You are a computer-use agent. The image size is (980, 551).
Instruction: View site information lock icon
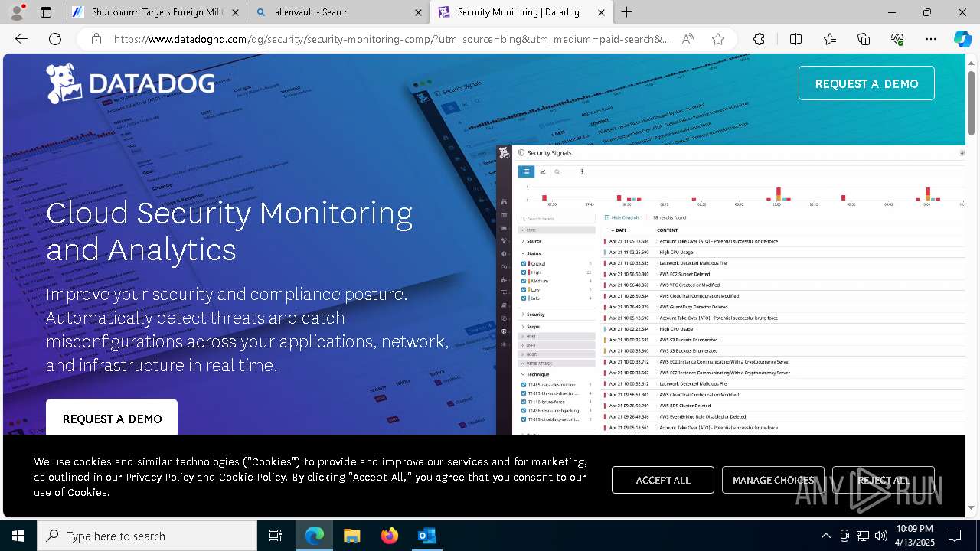click(x=96, y=39)
